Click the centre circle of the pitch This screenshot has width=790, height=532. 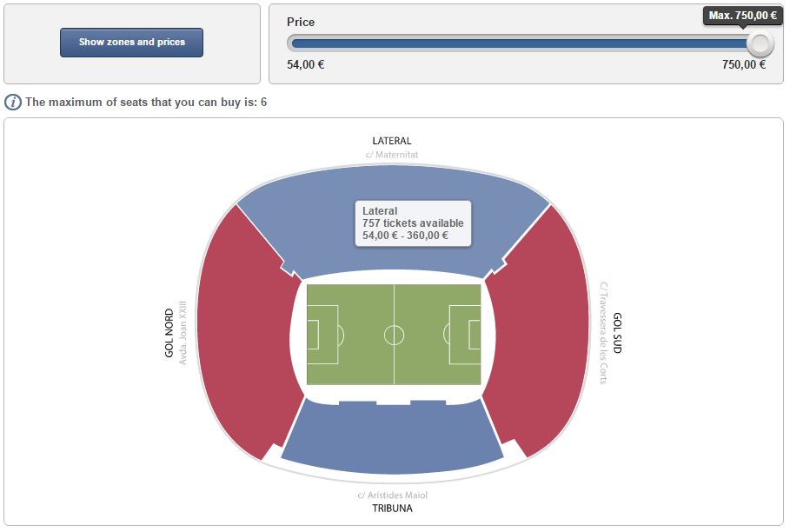point(394,335)
